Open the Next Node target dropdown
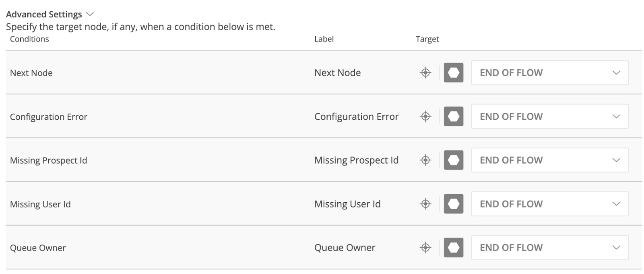Viewport: 644px width, 274px height. click(549, 73)
